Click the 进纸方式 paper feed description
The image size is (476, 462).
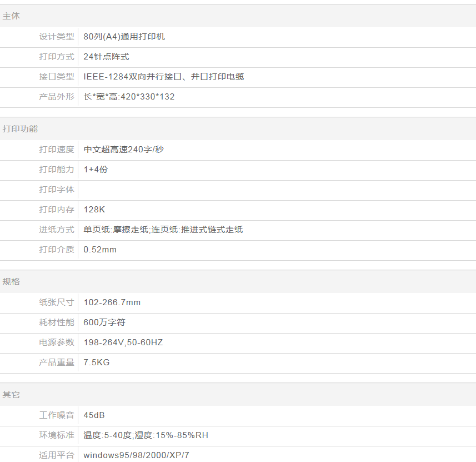click(x=163, y=230)
